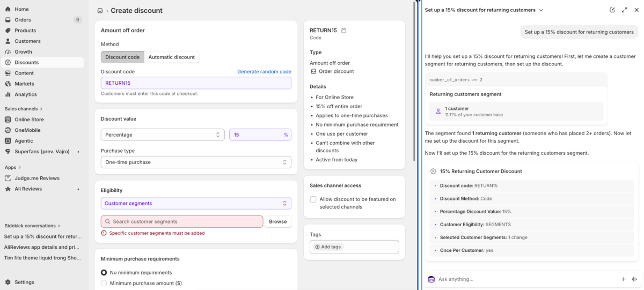Image resolution: width=644 pixels, height=290 pixels.
Task: Click the Sidekick avatar icon beside Ask anything
Action: [x=431, y=279]
